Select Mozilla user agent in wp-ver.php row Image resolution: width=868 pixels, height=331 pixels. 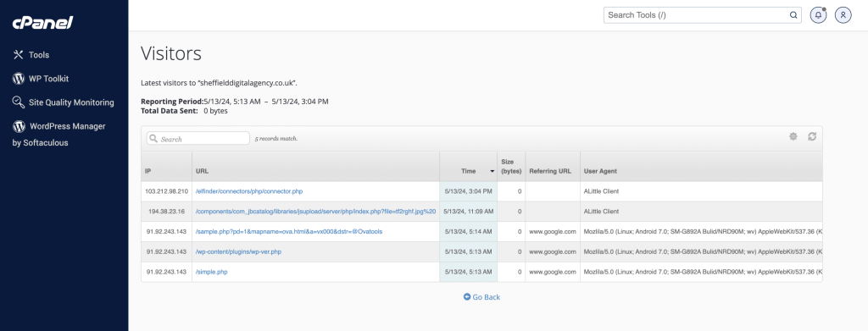point(703,251)
